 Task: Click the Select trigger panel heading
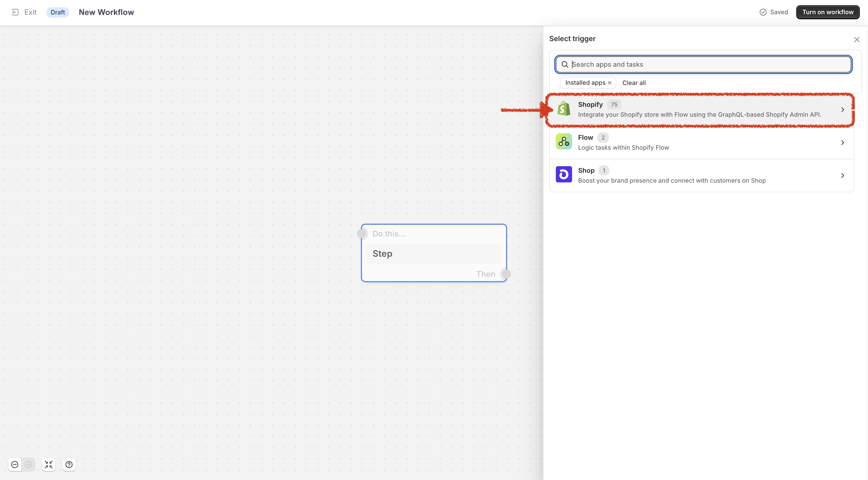(x=572, y=39)
